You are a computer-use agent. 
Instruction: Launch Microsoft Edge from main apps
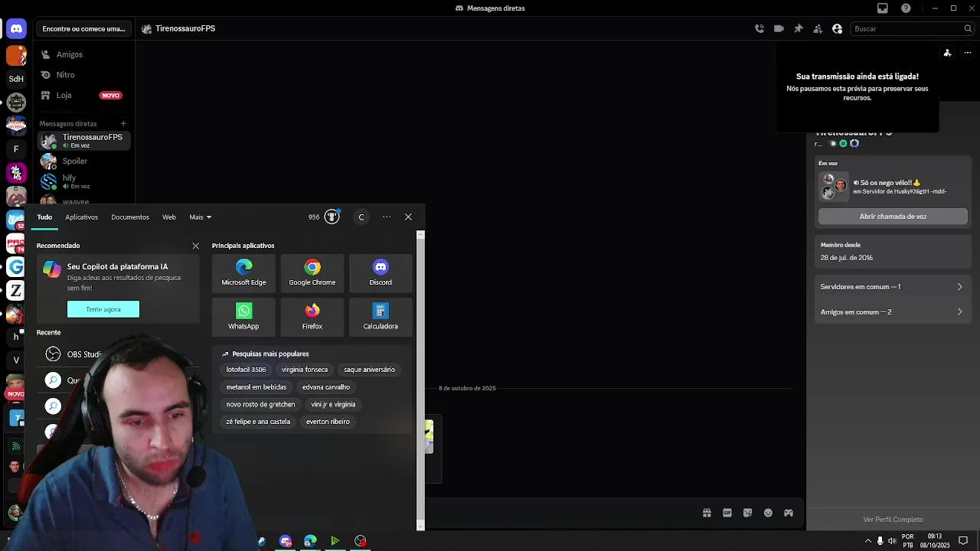coord(243,272)
